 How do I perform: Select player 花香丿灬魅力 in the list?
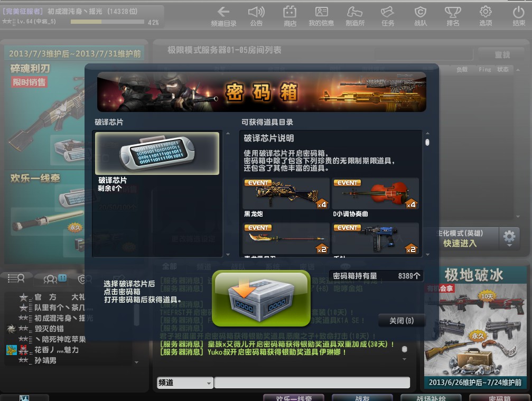point(57,350)
